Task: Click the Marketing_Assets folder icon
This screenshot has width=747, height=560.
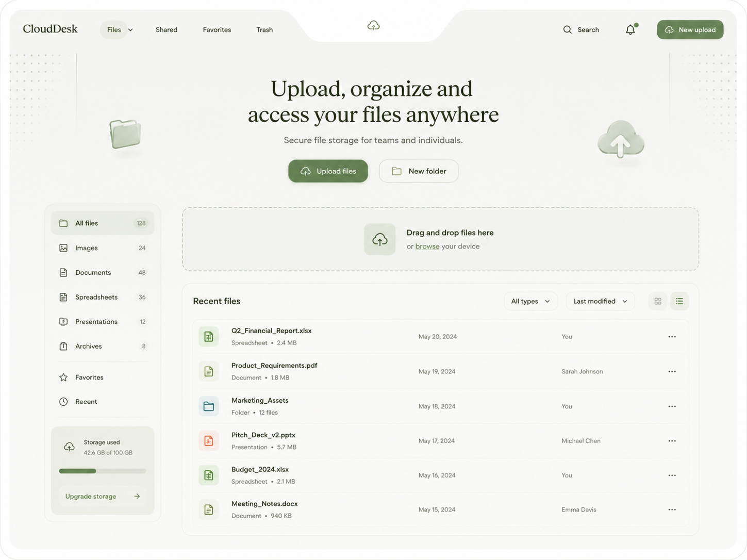Action: click(209, 406)
